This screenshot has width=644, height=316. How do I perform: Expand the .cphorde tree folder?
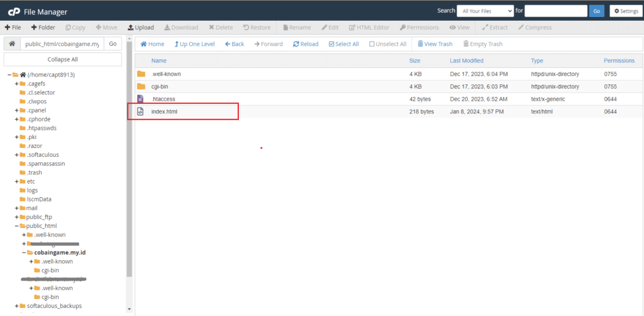17,119
